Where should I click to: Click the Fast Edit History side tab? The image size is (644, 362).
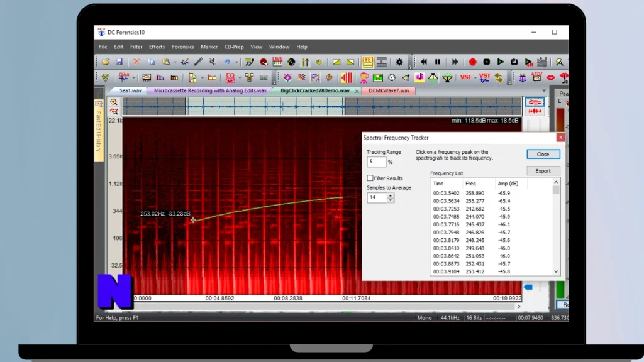[99, 129]
